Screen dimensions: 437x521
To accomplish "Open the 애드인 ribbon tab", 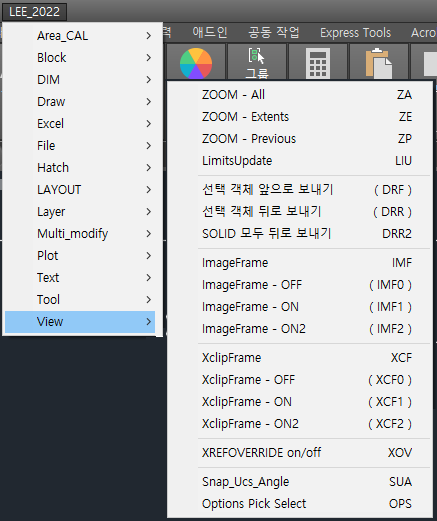I will coord(210,33).
